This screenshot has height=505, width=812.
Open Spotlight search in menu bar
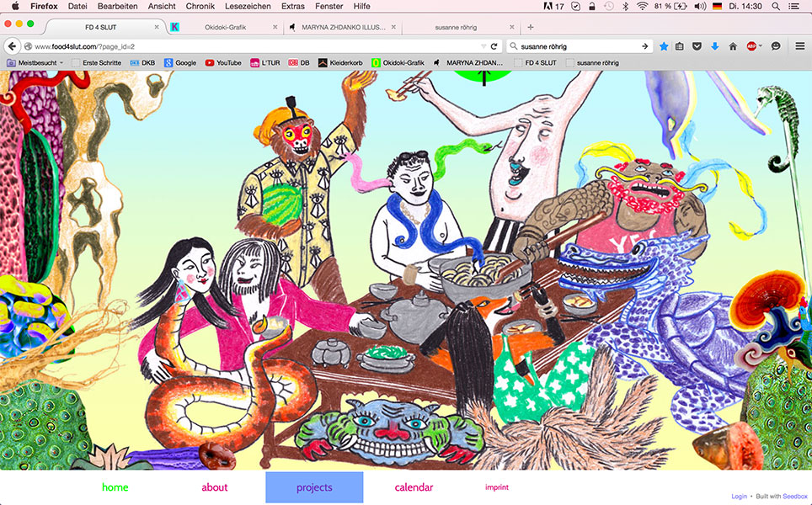click(x=777, y=6)
